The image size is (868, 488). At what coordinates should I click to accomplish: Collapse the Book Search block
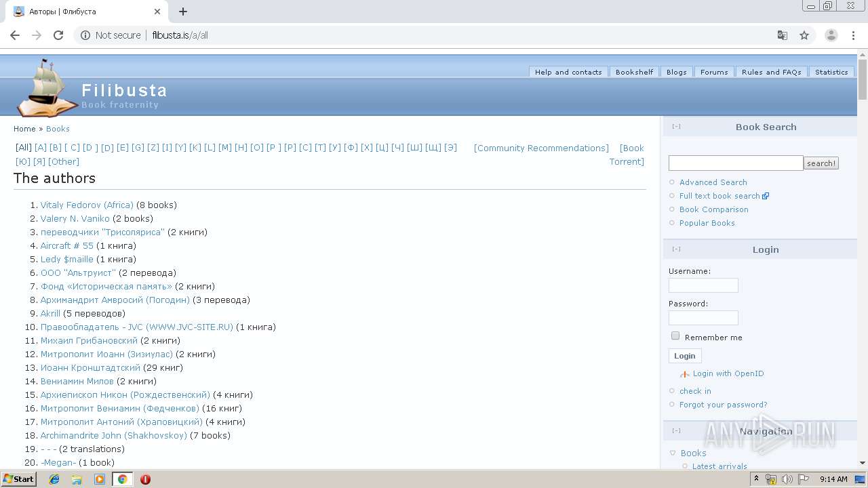pos(676,126)
